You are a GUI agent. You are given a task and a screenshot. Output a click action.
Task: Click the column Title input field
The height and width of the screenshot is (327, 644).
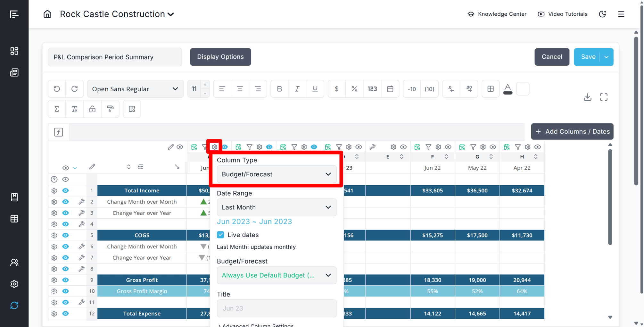pyautogui.click(x=277, y=308)
